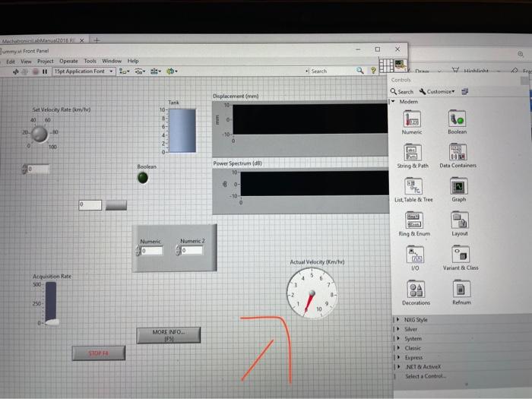Open the 15pt Application Font dropdown
Viewport: 532px width, 399px height.
point(84,71)
